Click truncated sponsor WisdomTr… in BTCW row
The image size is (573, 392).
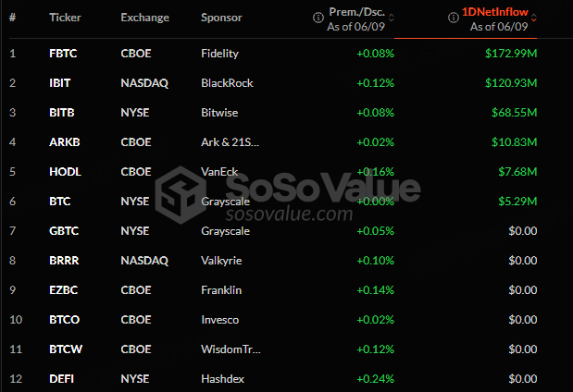coord(231,349)
